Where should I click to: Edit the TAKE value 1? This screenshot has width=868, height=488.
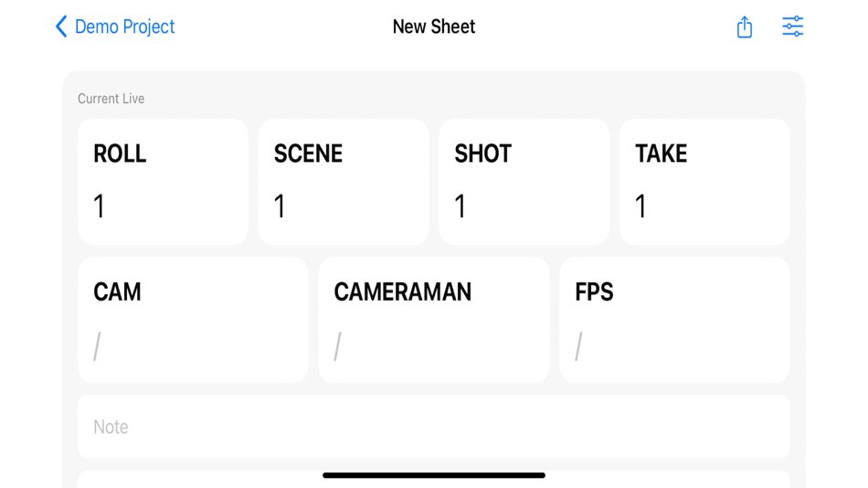click(x=640, y=207)
